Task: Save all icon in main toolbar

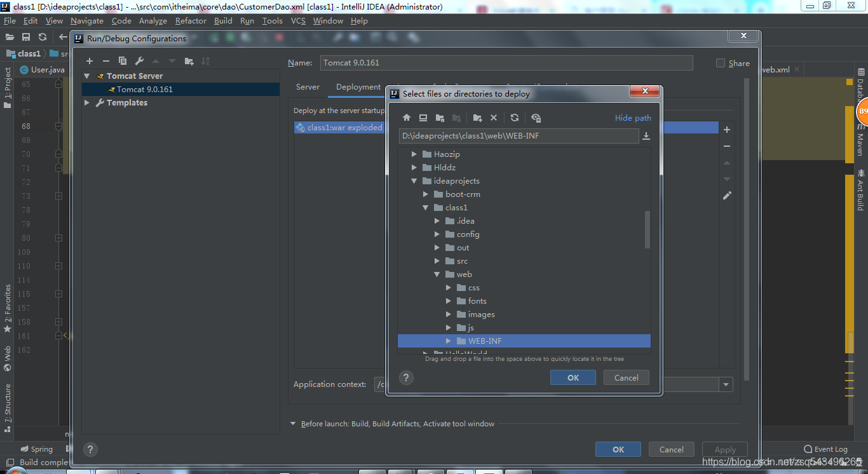Action: 26,37
